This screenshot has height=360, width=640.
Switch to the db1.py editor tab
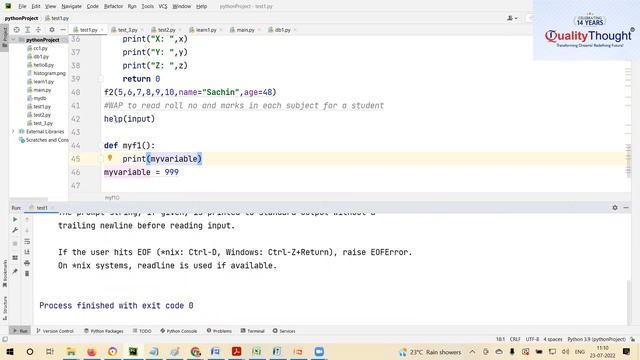(282, 30)
